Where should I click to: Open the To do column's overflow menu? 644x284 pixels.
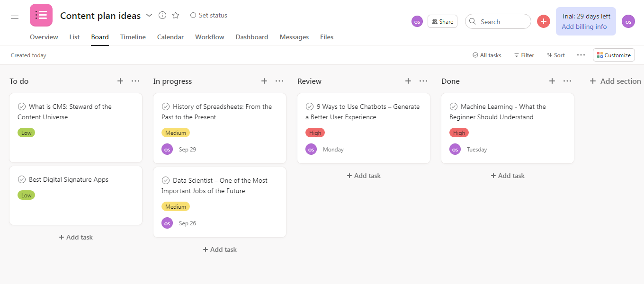click(135, 81)
